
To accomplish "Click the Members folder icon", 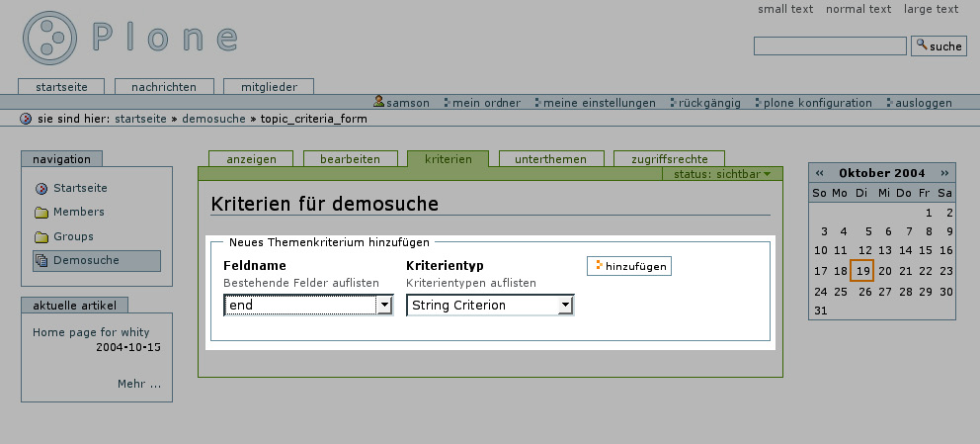I will (41, 213).
